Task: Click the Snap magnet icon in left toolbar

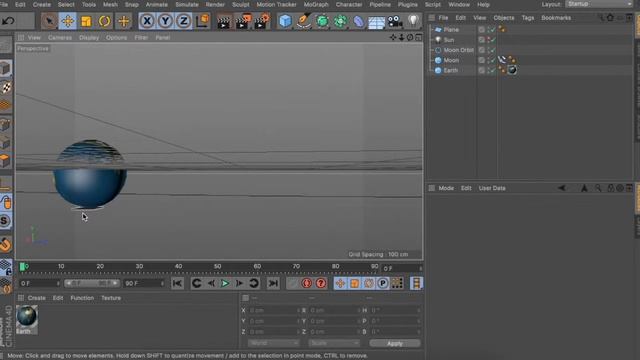Action: [6, 244]
